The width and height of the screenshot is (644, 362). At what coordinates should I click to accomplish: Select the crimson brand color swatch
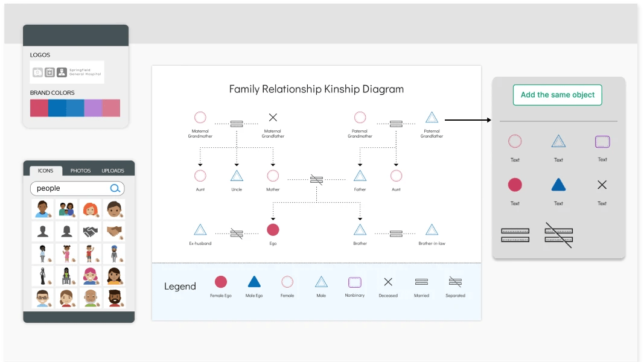pyautogui.click(x=38, y=107)
